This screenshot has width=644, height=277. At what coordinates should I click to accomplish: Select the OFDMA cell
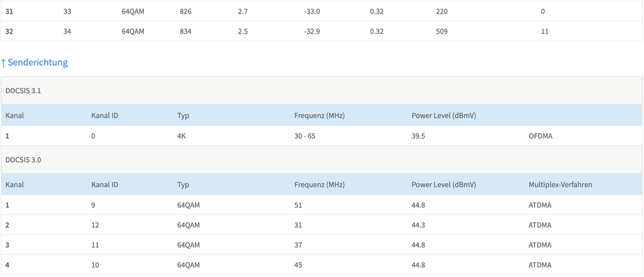coord(541,136)
